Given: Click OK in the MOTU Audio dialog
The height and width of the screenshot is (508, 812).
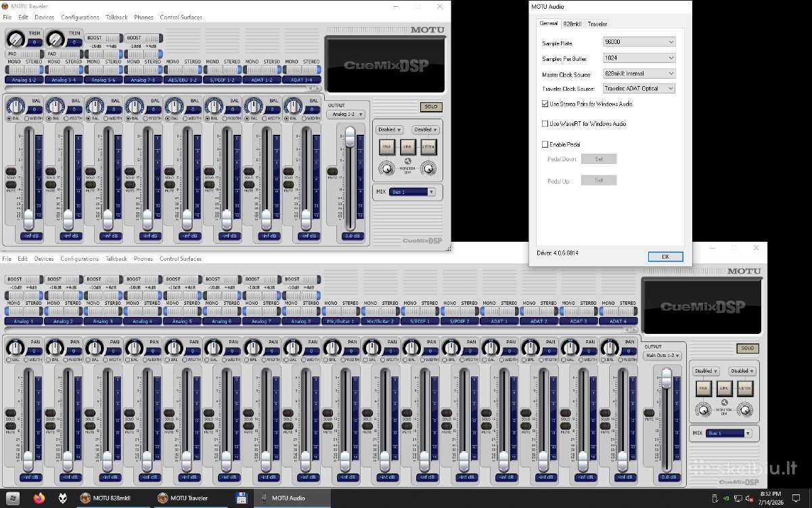Looking at the screenshot, I should (x=665, y=257).
